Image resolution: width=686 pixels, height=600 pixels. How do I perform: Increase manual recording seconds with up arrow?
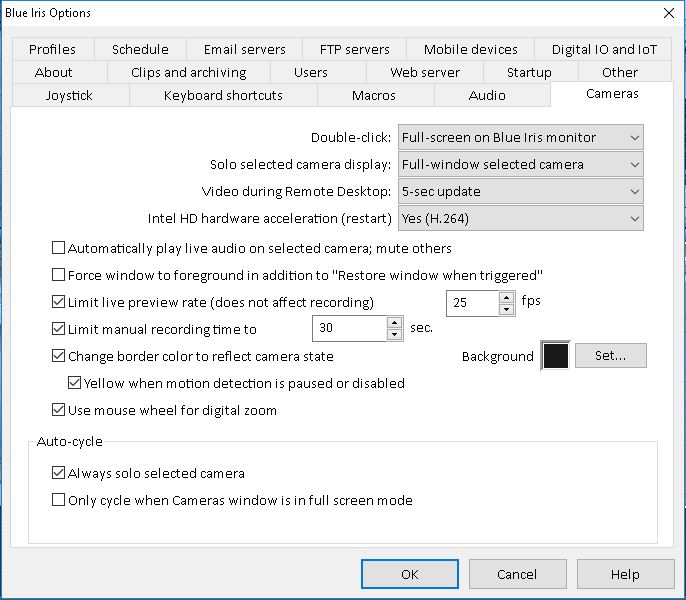point(394,323)
